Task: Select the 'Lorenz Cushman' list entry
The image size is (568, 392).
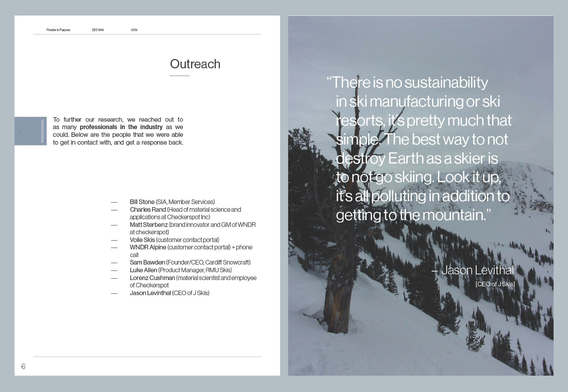Action: click(193, 282)
